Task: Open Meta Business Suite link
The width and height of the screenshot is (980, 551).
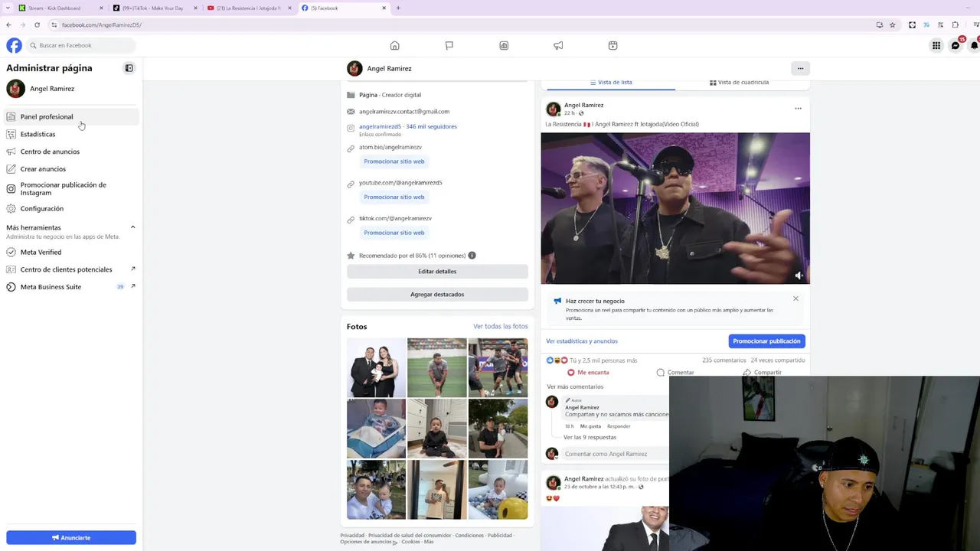Action: point(71,287)
